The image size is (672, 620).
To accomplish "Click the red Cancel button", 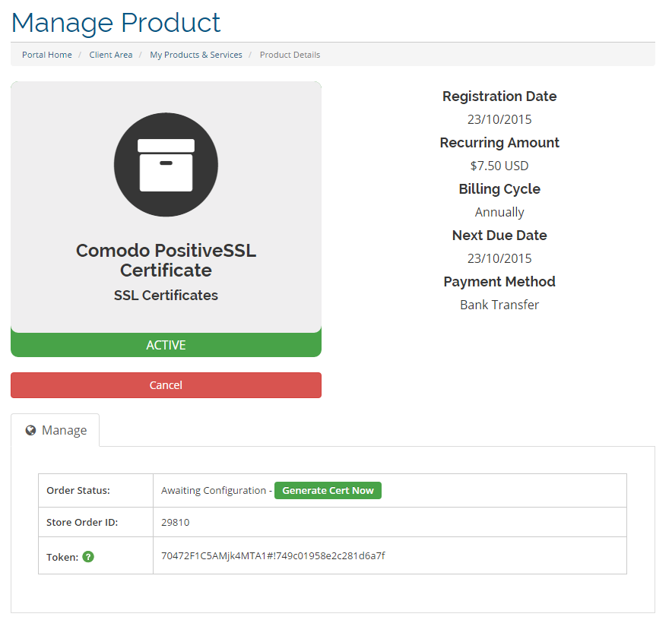I will click(166, 384).
